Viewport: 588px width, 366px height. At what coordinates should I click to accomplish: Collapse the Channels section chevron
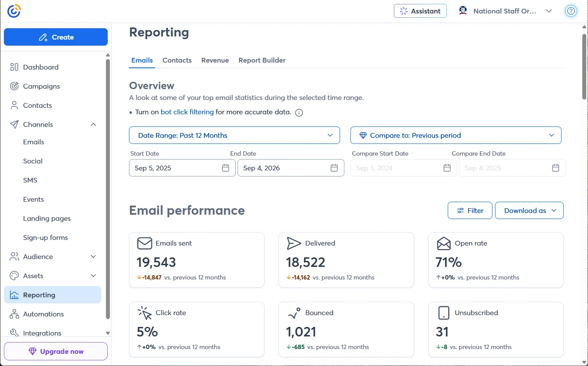coord(93,124)
